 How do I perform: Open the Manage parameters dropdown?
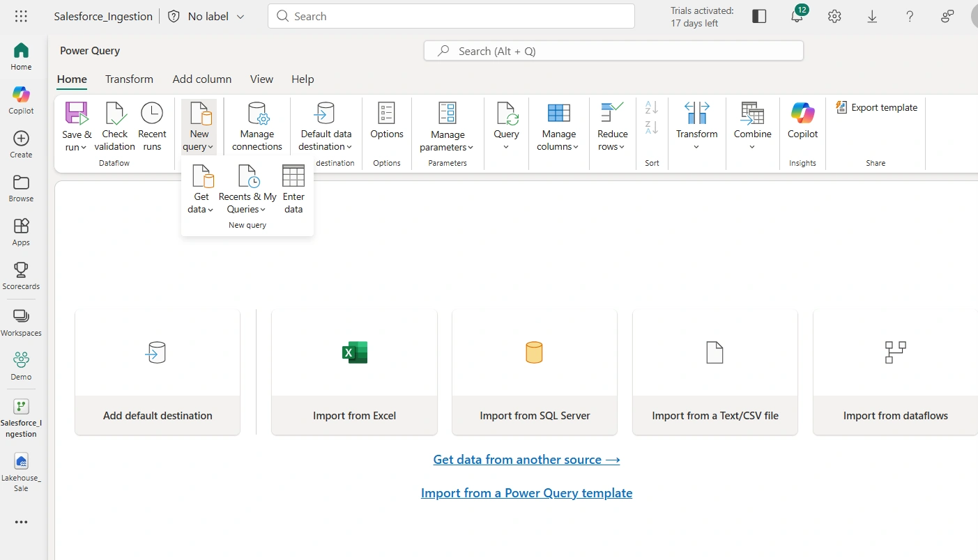click(x=447, y=127)
